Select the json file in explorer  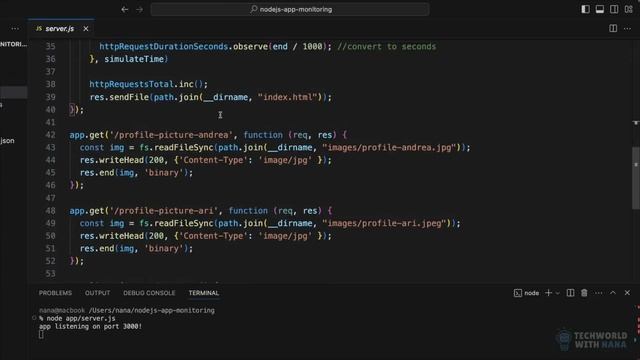(7, 141)
